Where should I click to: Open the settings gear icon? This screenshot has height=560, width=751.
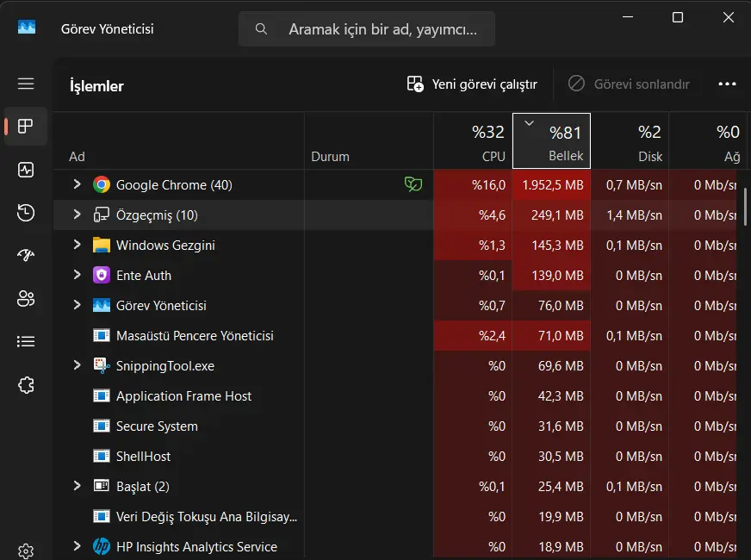(26, 551)
